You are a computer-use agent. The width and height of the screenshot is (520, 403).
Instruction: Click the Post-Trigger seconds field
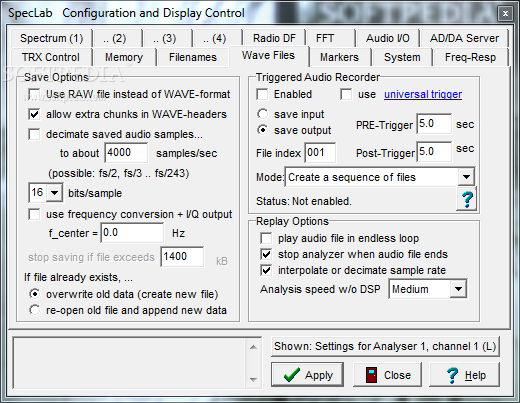tap(434, 152)
